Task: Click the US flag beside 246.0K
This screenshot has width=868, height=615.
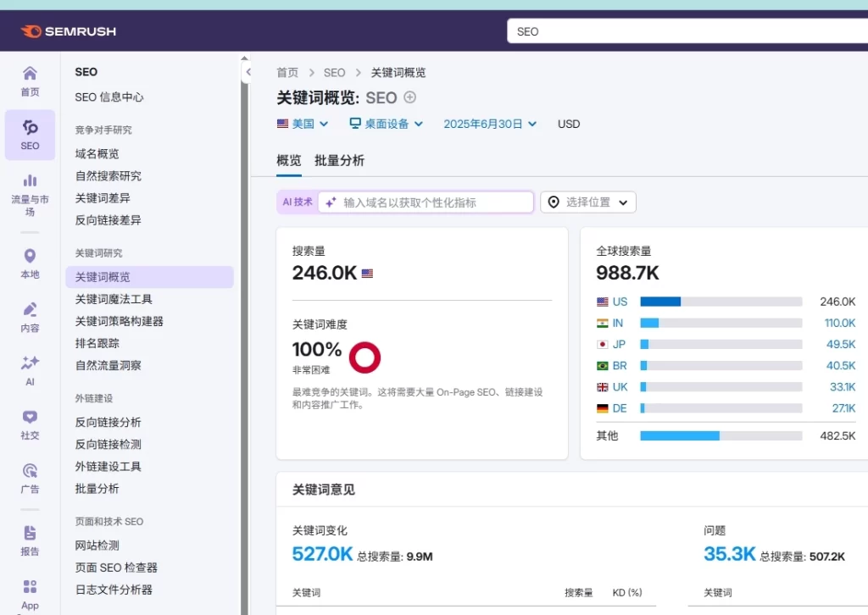Action: click(367, 274)
